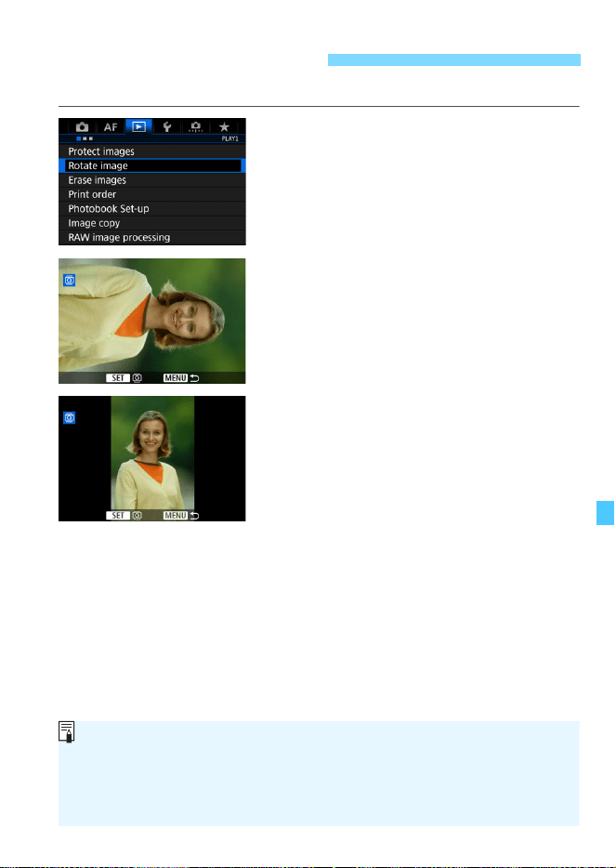Viewport: 616px width, 868px height.
Task: Click the note memo icon
Action: click(x=66, y=731)
